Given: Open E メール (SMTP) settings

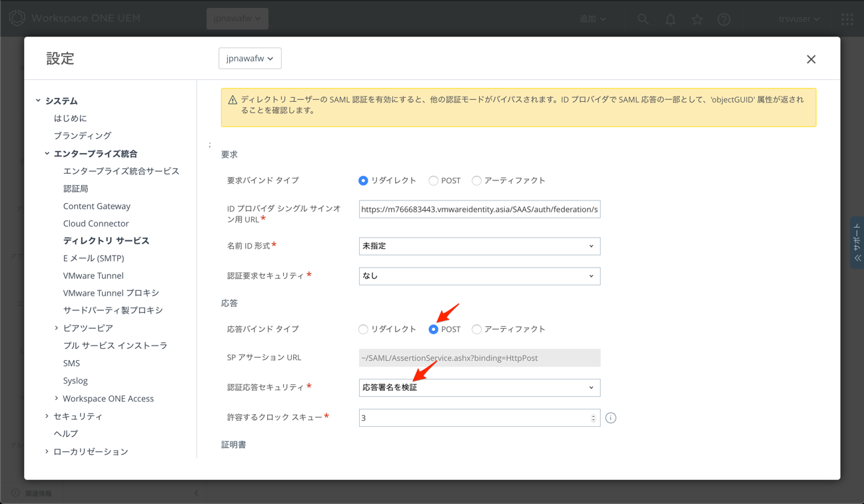Looking at the screenshot, I should point(93,258).
